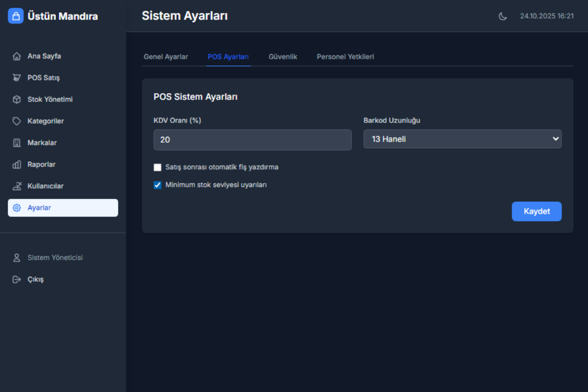Disable minimum stock level warnings
Screen dimensions: 588x392
(x=157, y=185)
